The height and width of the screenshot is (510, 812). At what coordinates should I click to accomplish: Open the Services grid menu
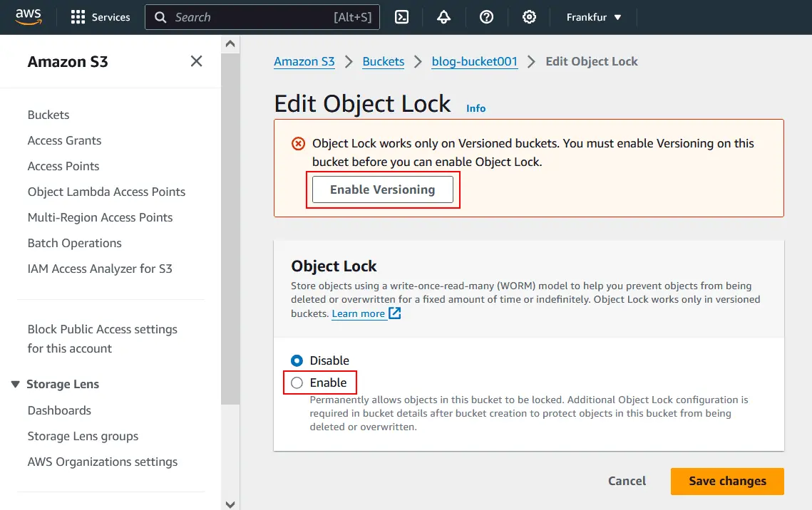point(78,17)
